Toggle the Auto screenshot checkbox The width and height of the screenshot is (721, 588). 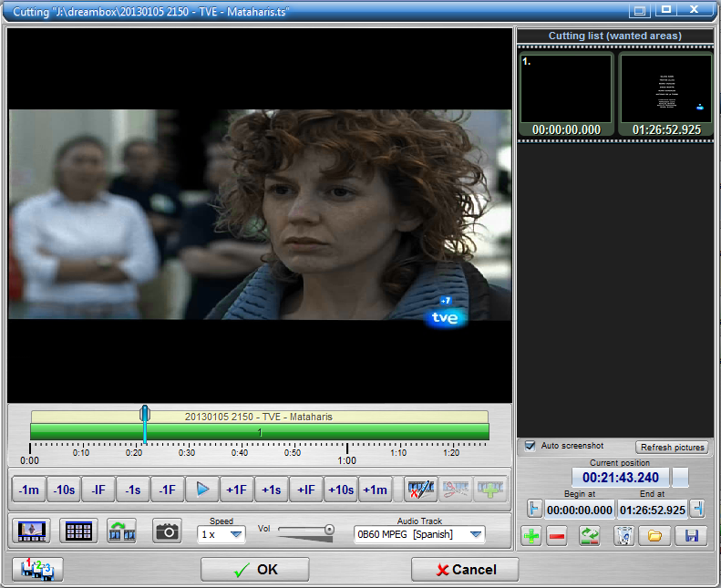tap(530, 446)
